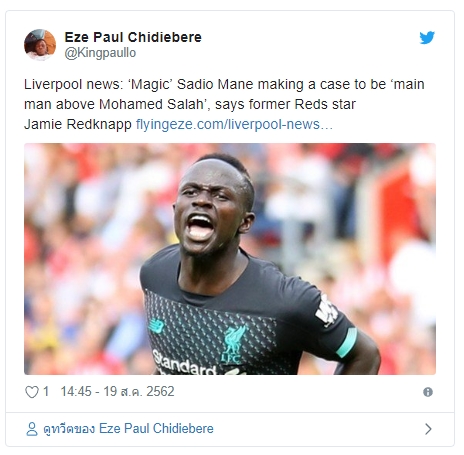Screen dimensions: 464x455
Task: Click the like count number 1
Action: tap(46, 392)
